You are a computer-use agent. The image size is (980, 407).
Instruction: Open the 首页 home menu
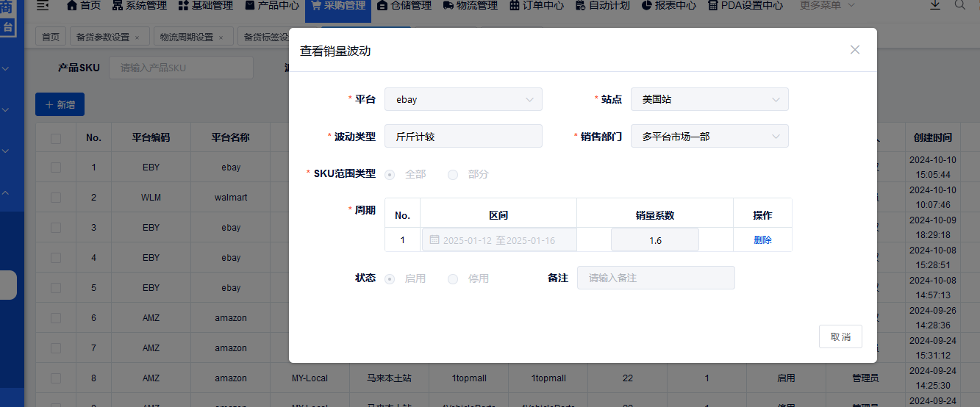coord(84,6)
